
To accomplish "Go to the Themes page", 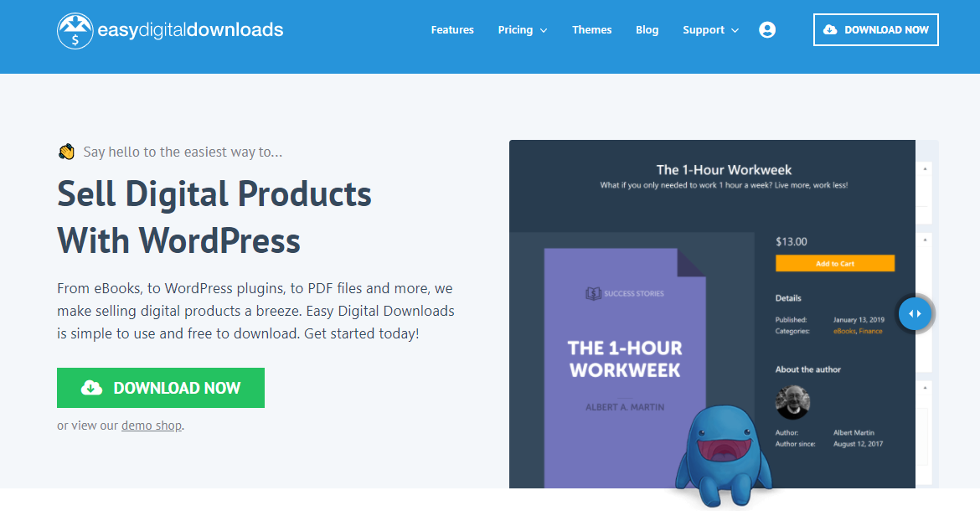I will pos(592,30).
